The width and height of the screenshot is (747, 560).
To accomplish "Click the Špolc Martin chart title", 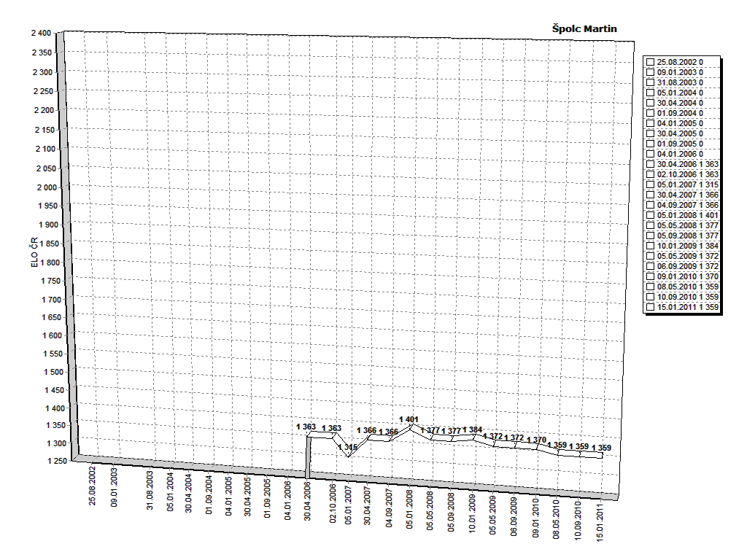I will 584,28.
